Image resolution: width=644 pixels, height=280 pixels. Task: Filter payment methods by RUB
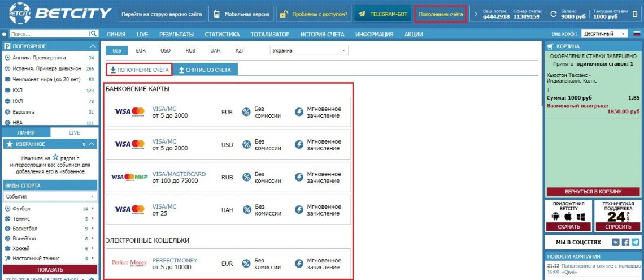pos(190,50)
